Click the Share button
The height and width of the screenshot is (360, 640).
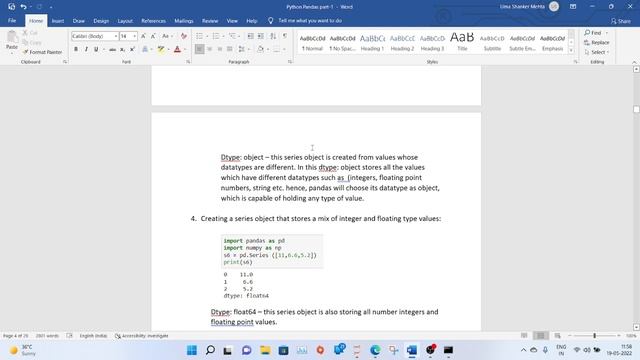[x=620, y=21]
